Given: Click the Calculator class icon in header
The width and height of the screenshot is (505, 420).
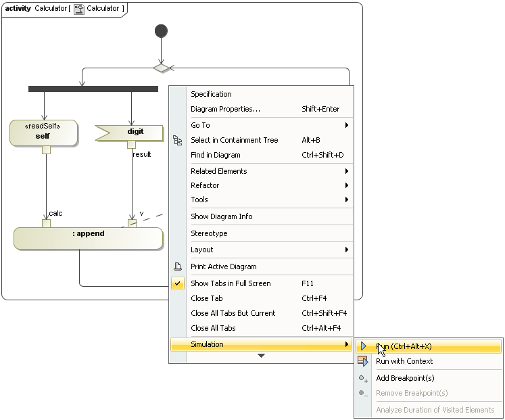Looking at the screenshot, I should (x=79, y=9).
